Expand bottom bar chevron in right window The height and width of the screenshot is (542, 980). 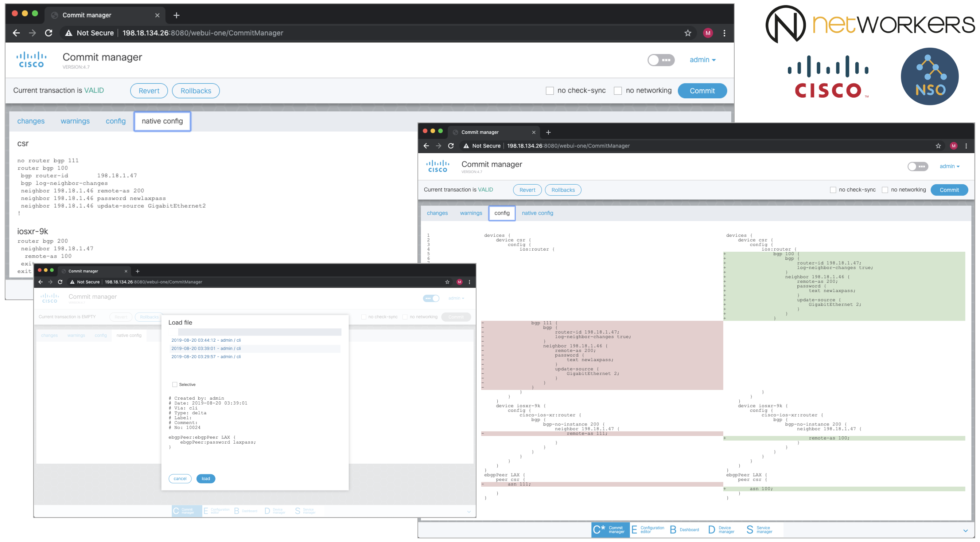coord(965,531)
